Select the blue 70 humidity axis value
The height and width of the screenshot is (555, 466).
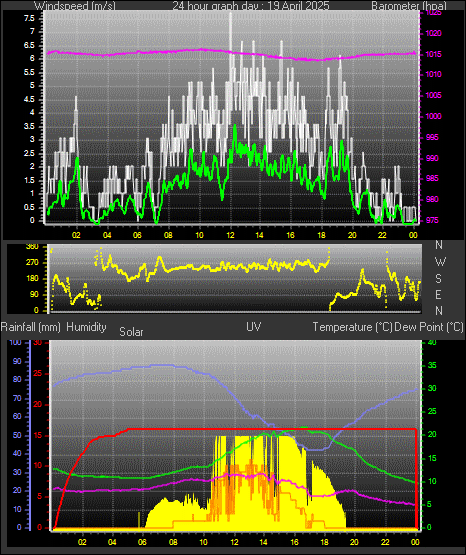tap(17, 398)
